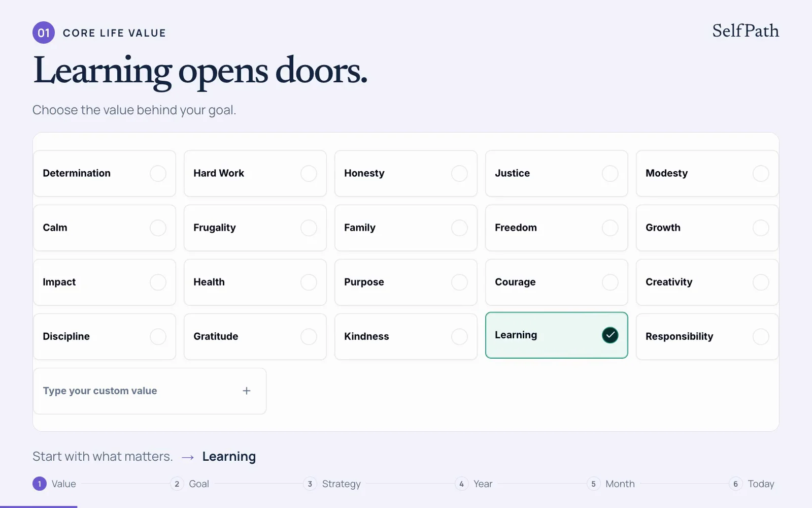The height and width of the screenshot is (508, 812).
Task: Choose the Modesty option
Action: [x=707, y=173]
